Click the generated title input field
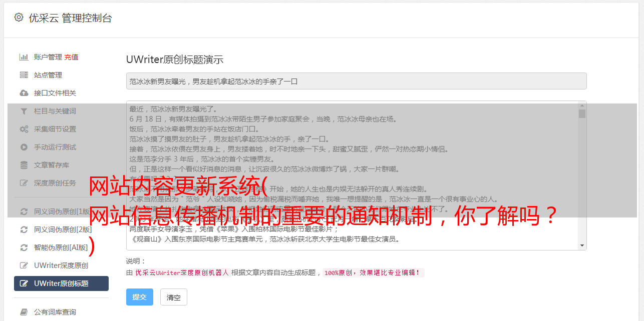Viewport: 644px width, 321px height. click(356, 81)
